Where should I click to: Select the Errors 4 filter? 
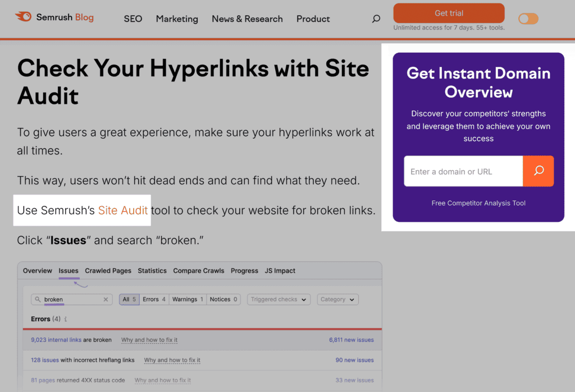[x=154, y=299]
